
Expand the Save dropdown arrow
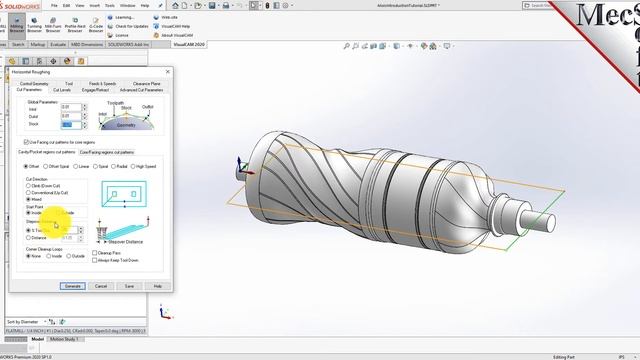point(218,6)
